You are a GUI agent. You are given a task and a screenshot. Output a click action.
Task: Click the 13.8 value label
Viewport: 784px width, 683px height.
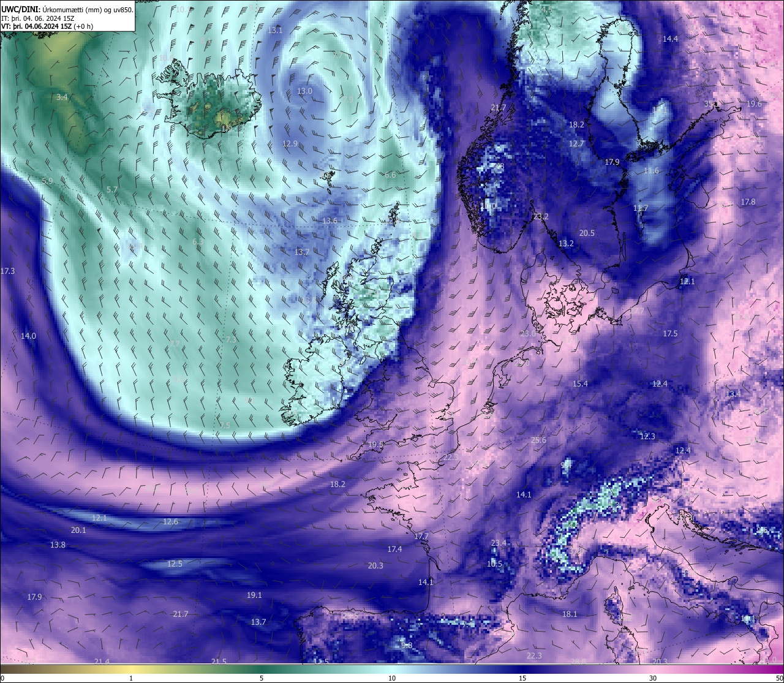click(58, 545)
